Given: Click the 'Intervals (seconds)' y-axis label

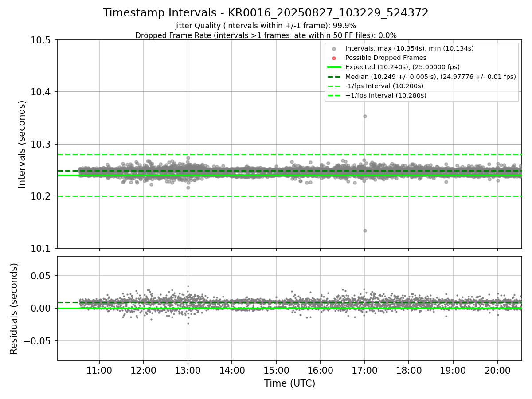Looking at the screenshot, I should pyautogui.click(x=22, y=144).
